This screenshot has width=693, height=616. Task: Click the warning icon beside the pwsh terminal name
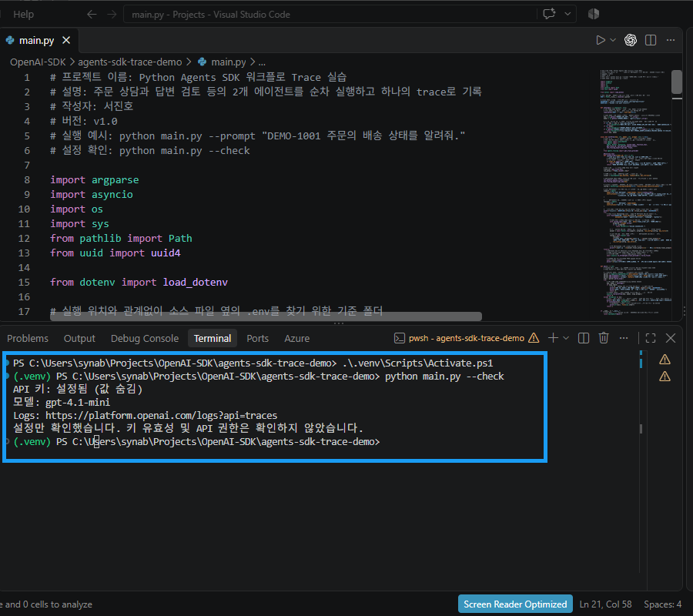click(x=534, y=339)
